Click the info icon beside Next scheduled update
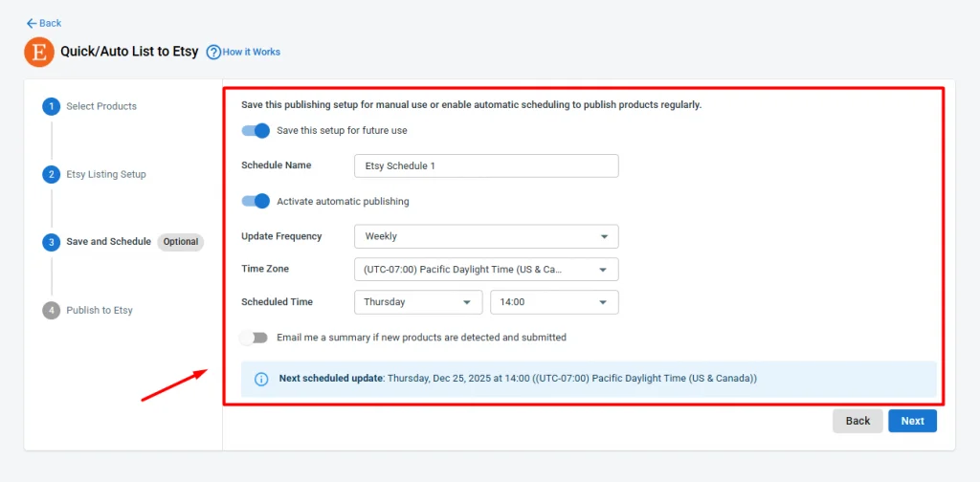 pos(261,379)
